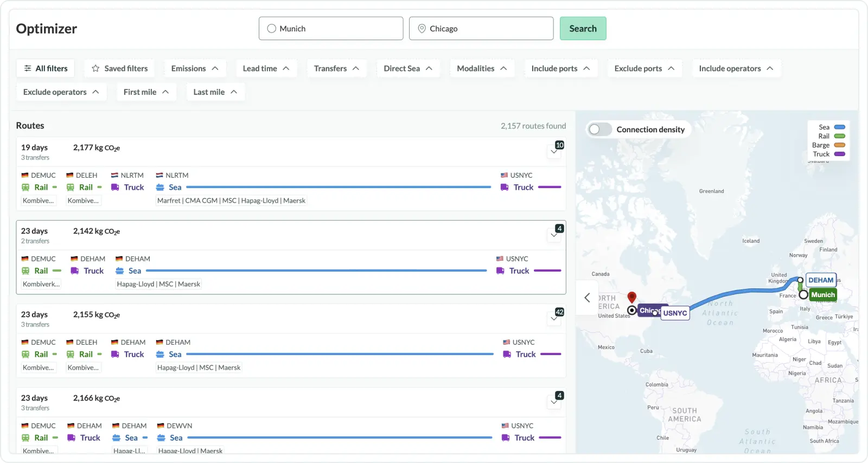Click the star icon in Saved filters
Image resolution: width=868 pixels, height=463 pixels.
click(x=95, y=68)
